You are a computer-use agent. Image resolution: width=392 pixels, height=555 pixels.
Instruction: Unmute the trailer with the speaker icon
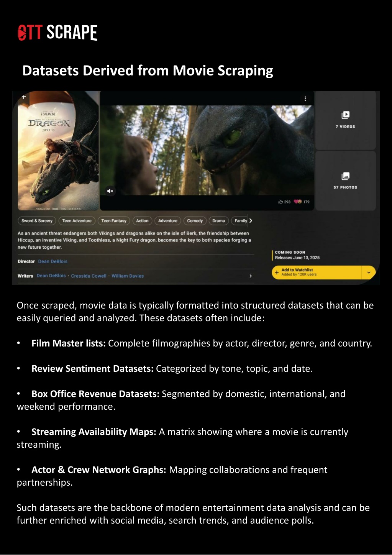pyautogui.click(x=110, y=191)
